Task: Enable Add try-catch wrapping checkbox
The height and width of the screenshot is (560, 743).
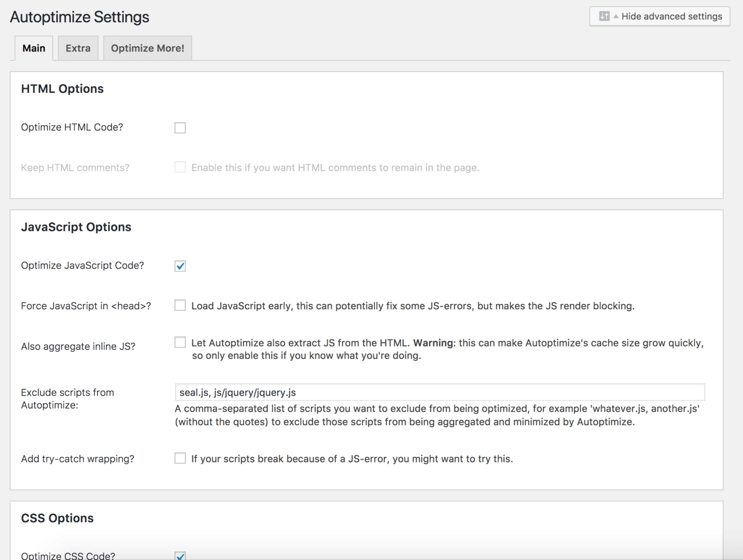Action: pos(180,458)
